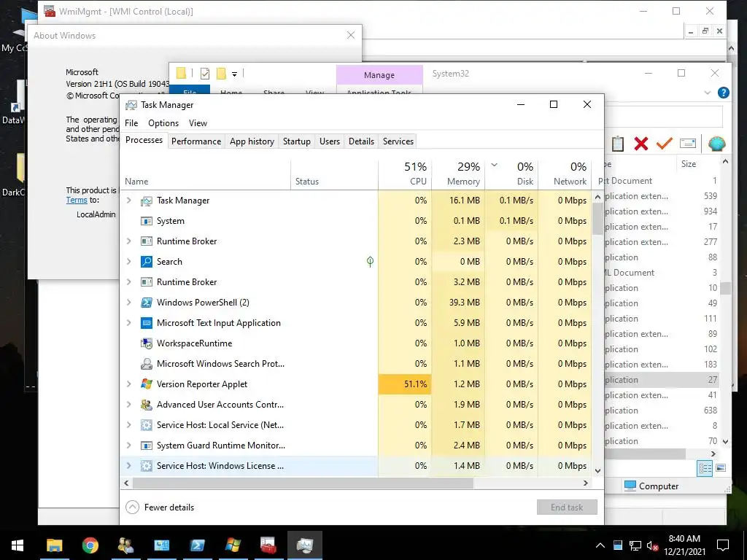Open the Terms link in About Windows
This screenshot has height=560, width=747.
(x=77, y=200)
